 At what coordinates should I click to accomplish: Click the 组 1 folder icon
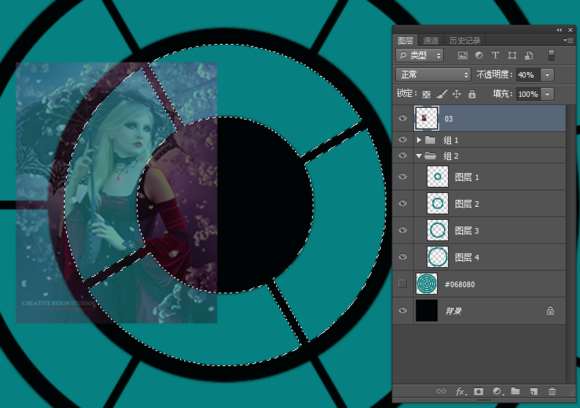coord(430,140)
